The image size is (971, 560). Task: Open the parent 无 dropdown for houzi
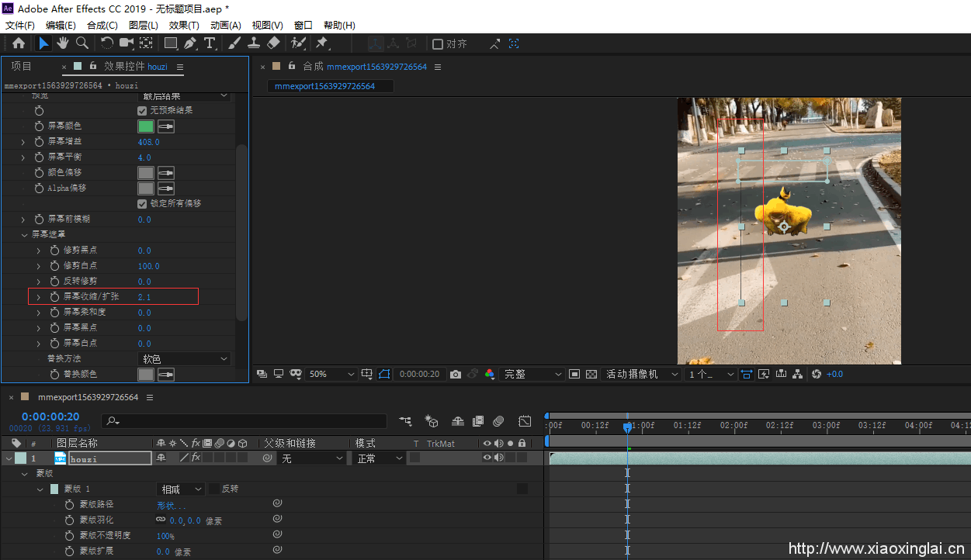click(x=311, y=458)
